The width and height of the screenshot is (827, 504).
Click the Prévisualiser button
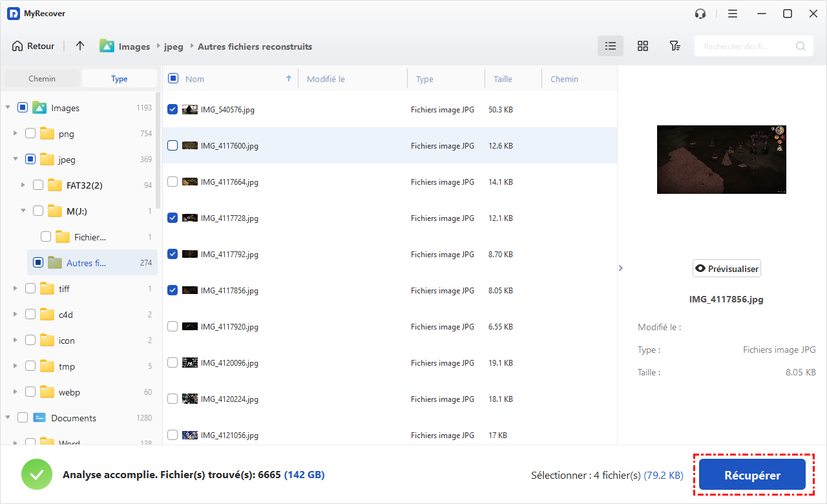click(x=726, y=269)
